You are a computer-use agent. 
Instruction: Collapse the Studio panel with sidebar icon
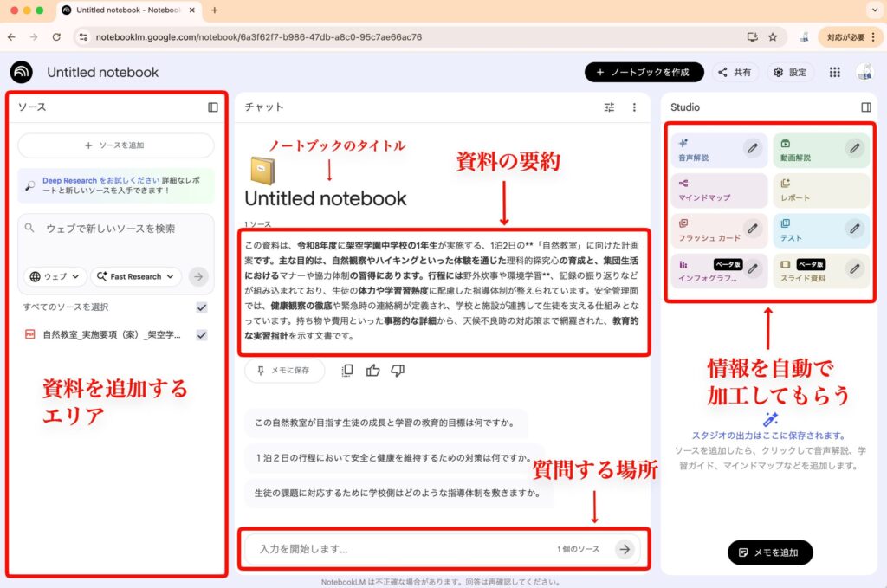(865, 107)
